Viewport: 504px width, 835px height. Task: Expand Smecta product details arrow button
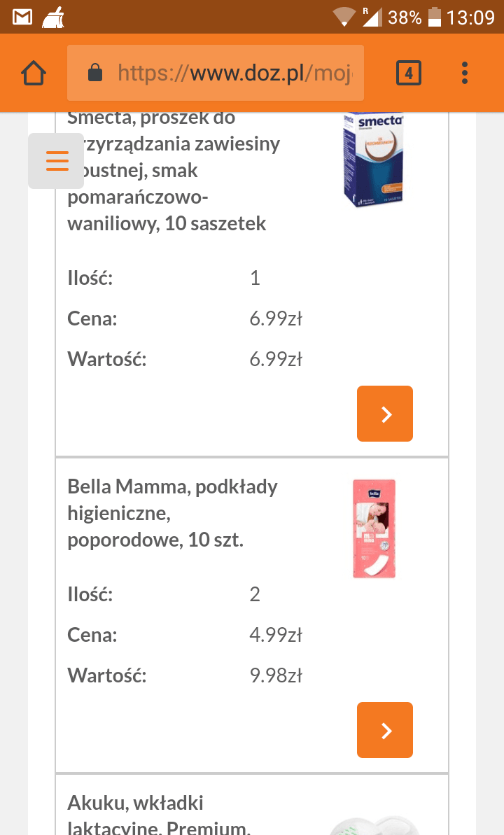point(385,414)
